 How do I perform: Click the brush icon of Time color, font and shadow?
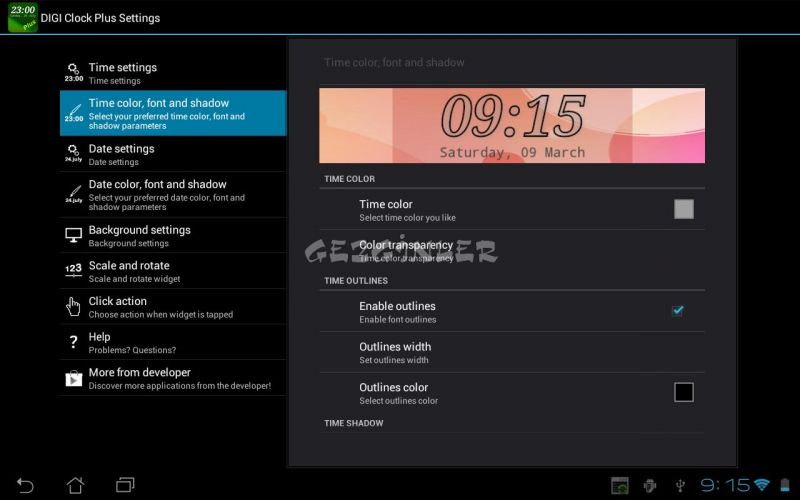73,113
